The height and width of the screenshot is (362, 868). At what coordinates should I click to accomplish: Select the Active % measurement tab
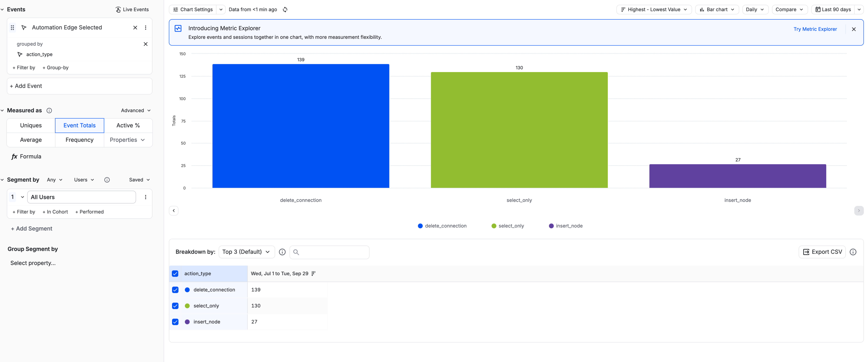click(128, 125)
